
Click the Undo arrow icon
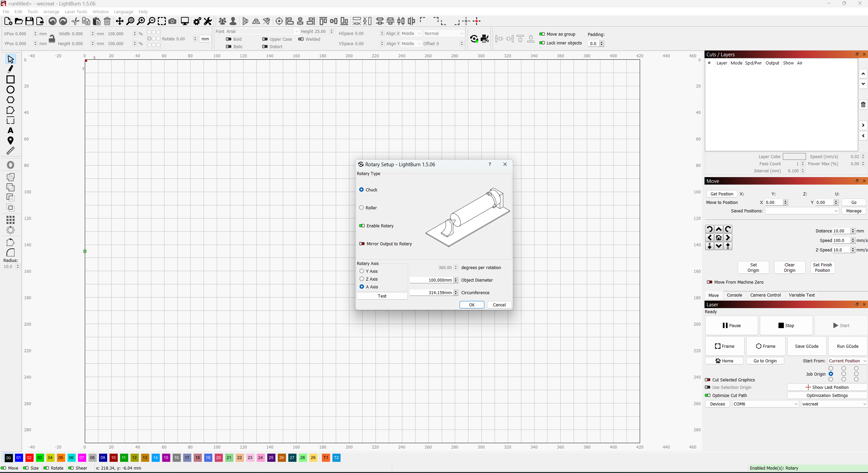click(52, 21)
